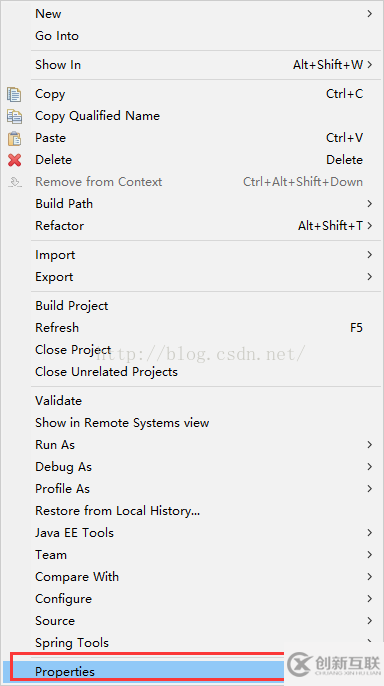
Task: Expand the Build Path submenu arrow
Action: point(370,204)
